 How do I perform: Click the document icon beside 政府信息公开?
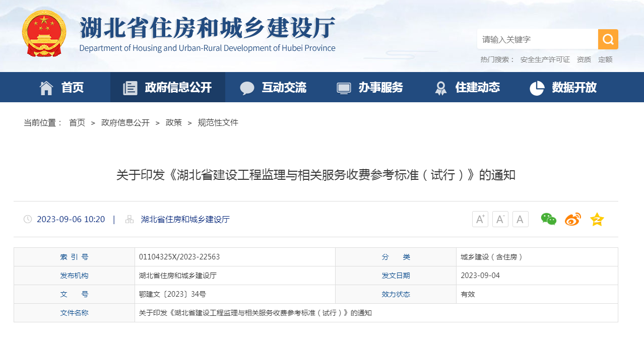pyautogui.click(x=130, y=88)
